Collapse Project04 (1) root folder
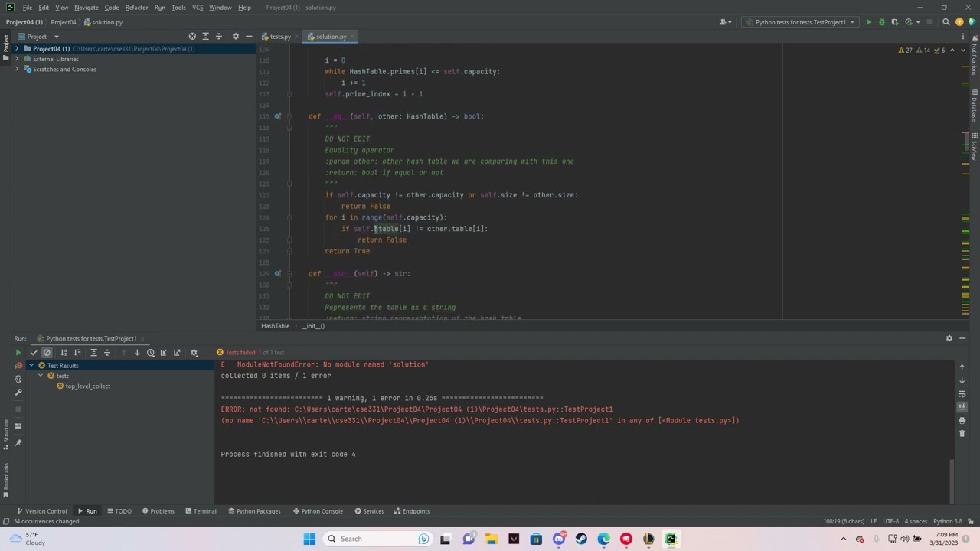The image size is (980, 551). [x=17, y=49]
